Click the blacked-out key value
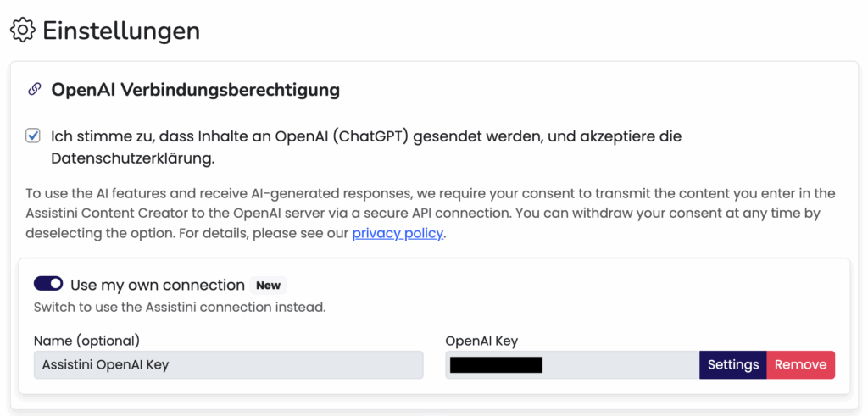 (496, 365)
